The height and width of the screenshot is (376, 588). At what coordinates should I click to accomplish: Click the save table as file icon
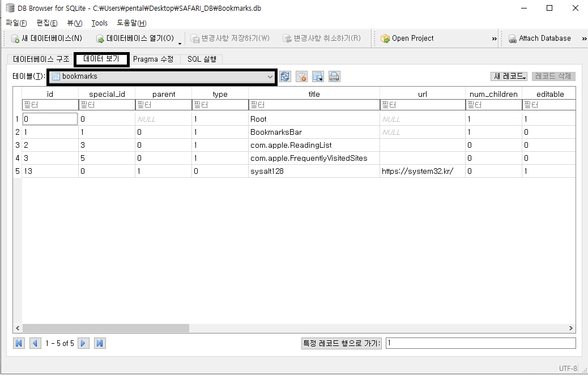click(318, 76)
